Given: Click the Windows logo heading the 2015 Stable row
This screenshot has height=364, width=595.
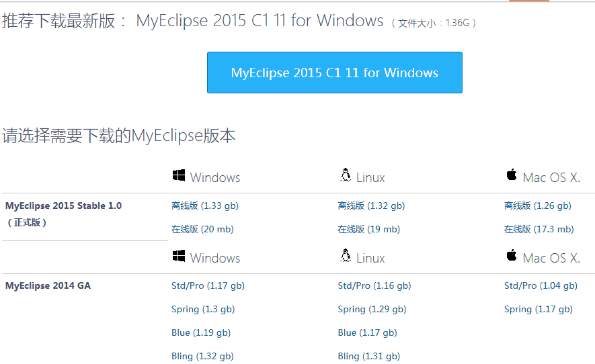Looking at the screenshot, I should (x=179, y=176).
